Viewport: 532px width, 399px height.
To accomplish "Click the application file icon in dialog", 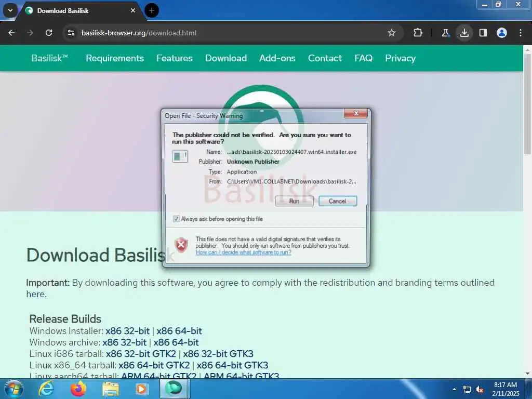I will [x=180, y=156].
